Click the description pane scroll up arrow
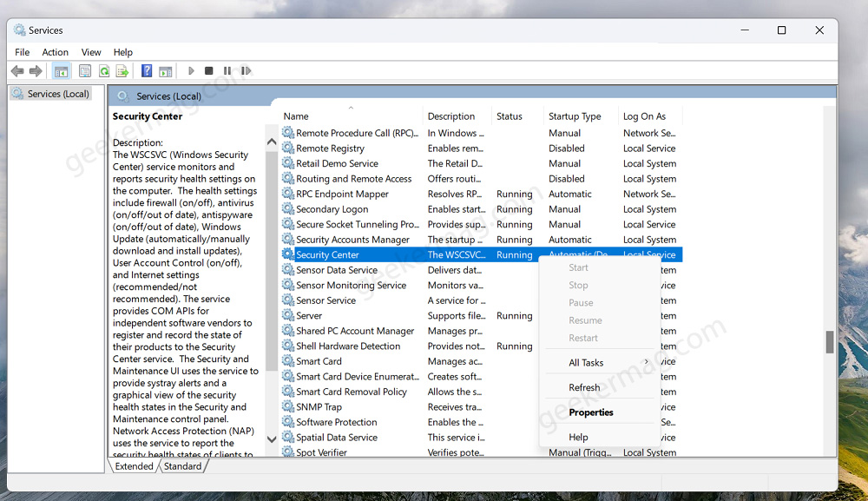 pos(271,142)
